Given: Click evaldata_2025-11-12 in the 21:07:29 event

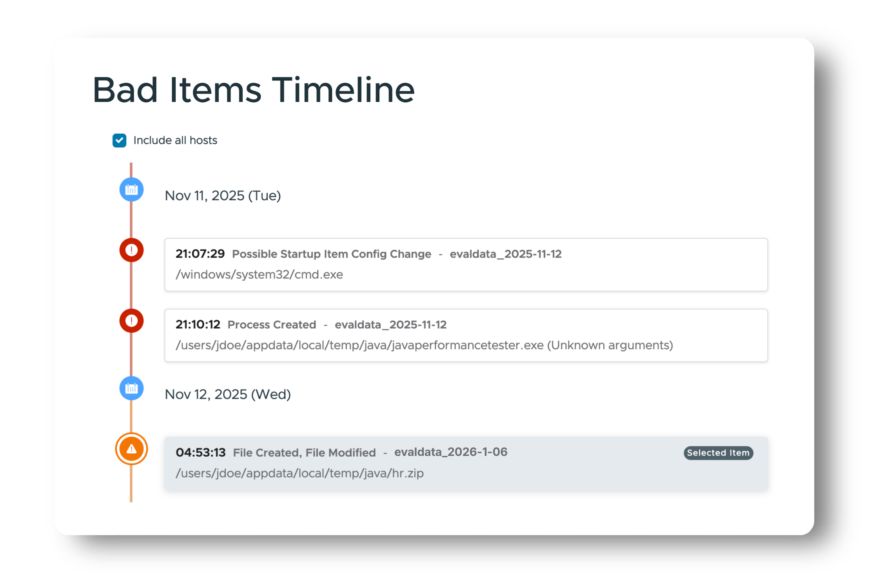Looking at the screenshot, I should coord(506,254).
